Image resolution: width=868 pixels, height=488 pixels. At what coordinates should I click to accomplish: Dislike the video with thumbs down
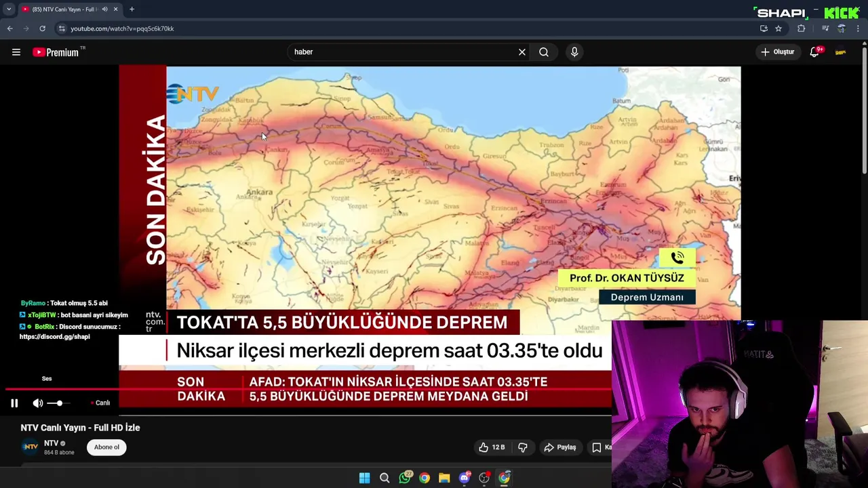523,447
